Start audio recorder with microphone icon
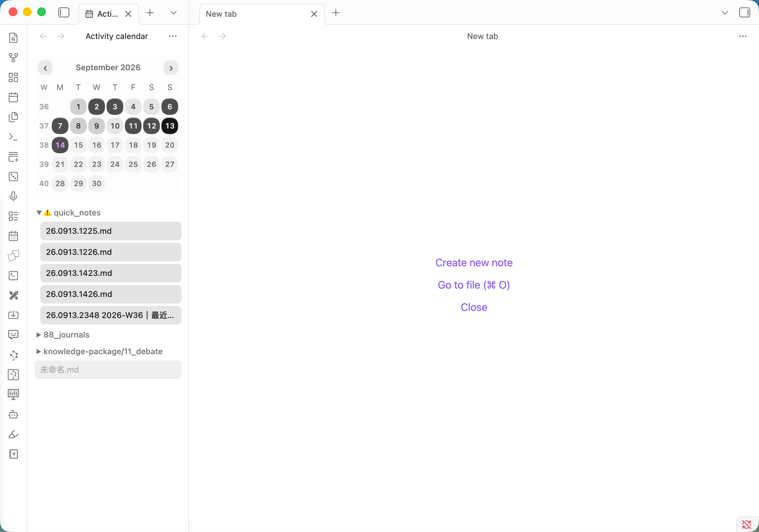This screenshot has width=759, height=532. click(x=13, y=196)
